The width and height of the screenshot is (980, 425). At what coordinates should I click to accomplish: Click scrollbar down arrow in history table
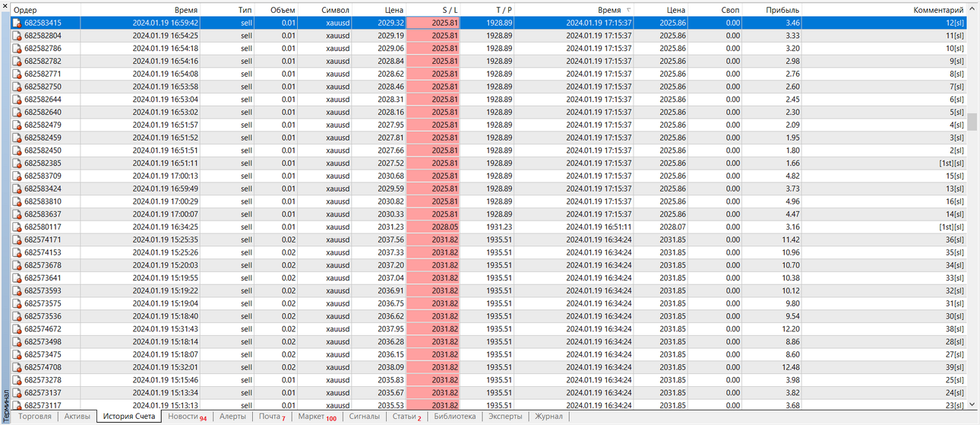[972, 405]
